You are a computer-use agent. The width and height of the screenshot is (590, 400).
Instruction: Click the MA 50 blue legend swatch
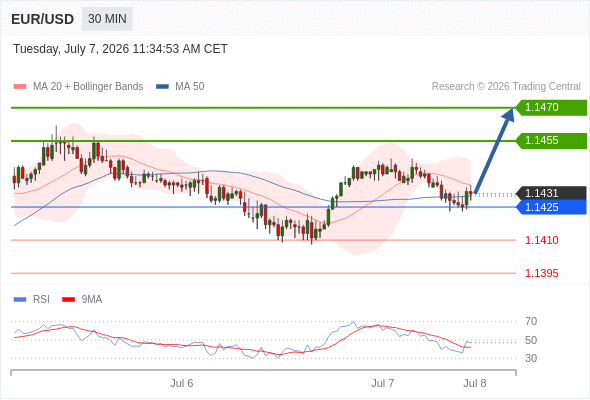pyautogui.click(x=162, y=87)
